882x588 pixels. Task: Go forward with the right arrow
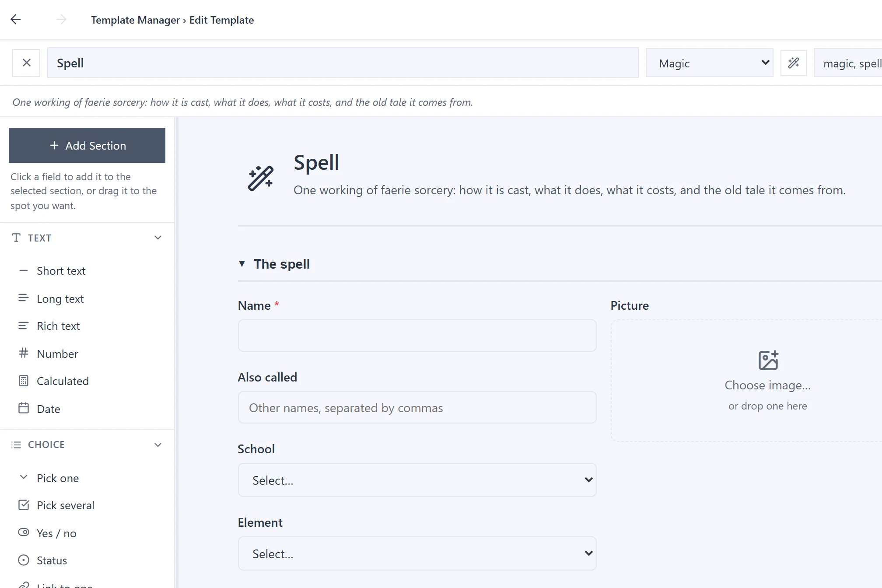click(x=61, y=19)
